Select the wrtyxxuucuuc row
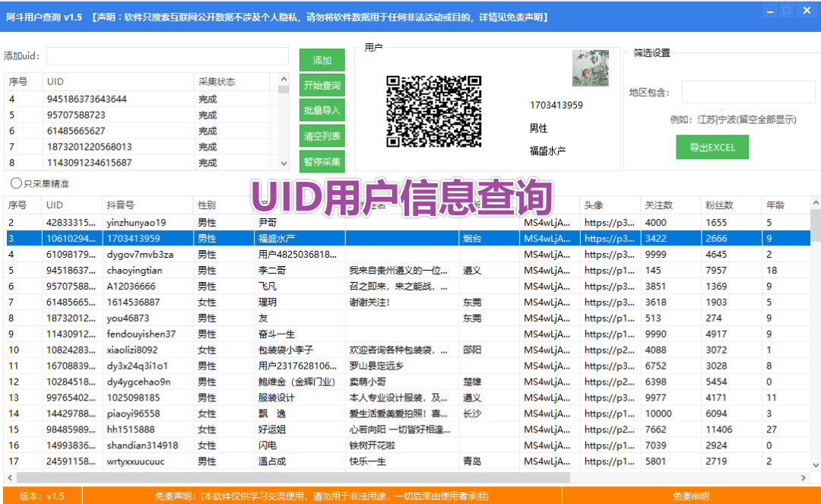The image size is (821, 504). click(x=407, y=461)
